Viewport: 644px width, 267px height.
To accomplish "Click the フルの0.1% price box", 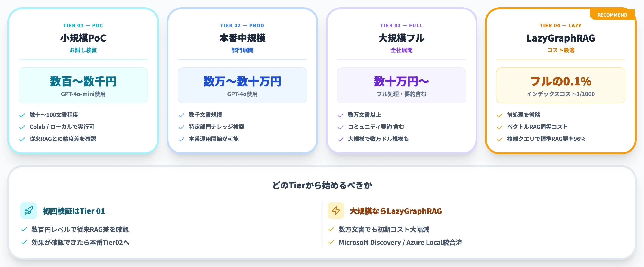I will [x=560, y=85].
